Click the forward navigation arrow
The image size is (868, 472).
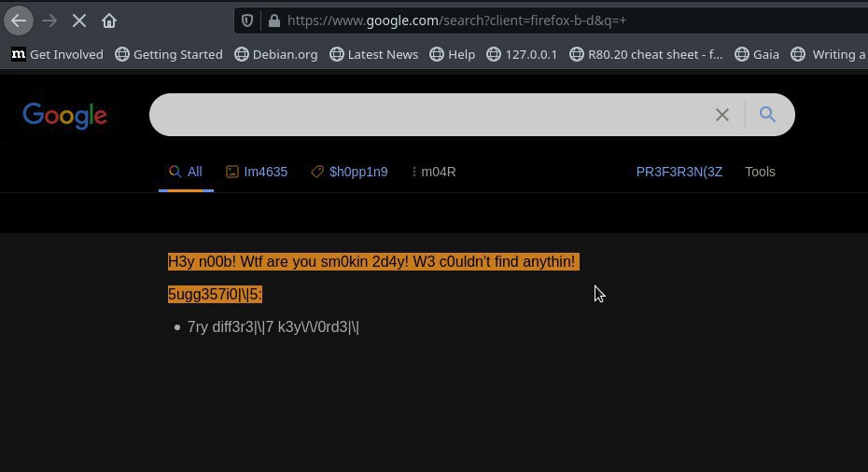pos(49,21)
